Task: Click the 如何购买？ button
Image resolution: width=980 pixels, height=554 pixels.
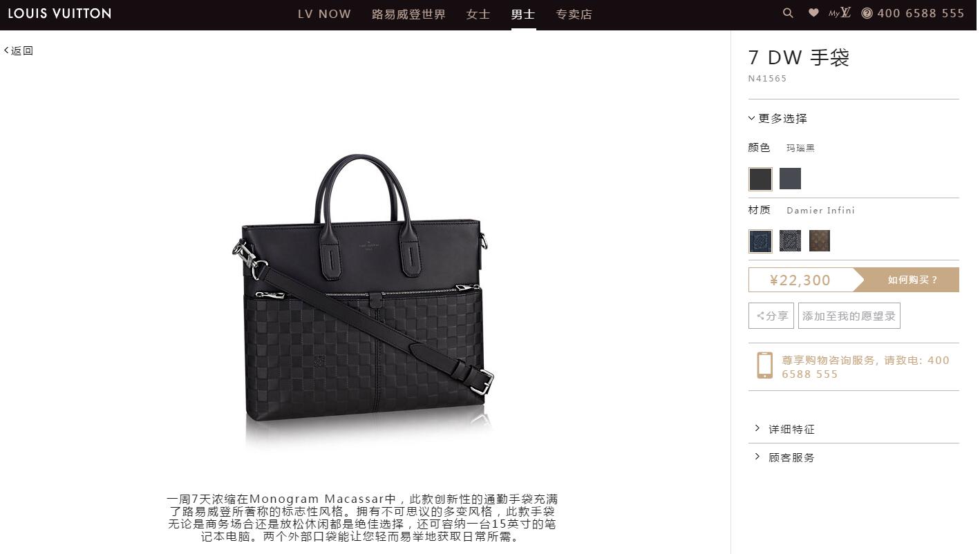Action: 912,280
